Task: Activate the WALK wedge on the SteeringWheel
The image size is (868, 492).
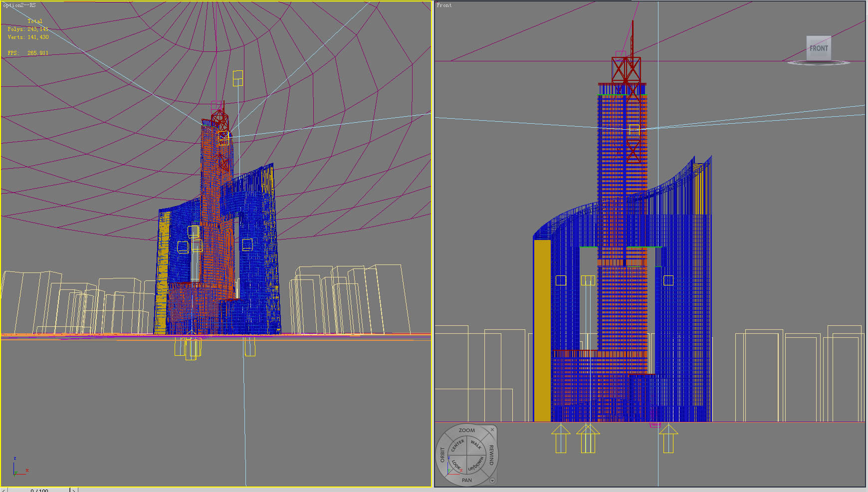Action: tap(476, 445)
